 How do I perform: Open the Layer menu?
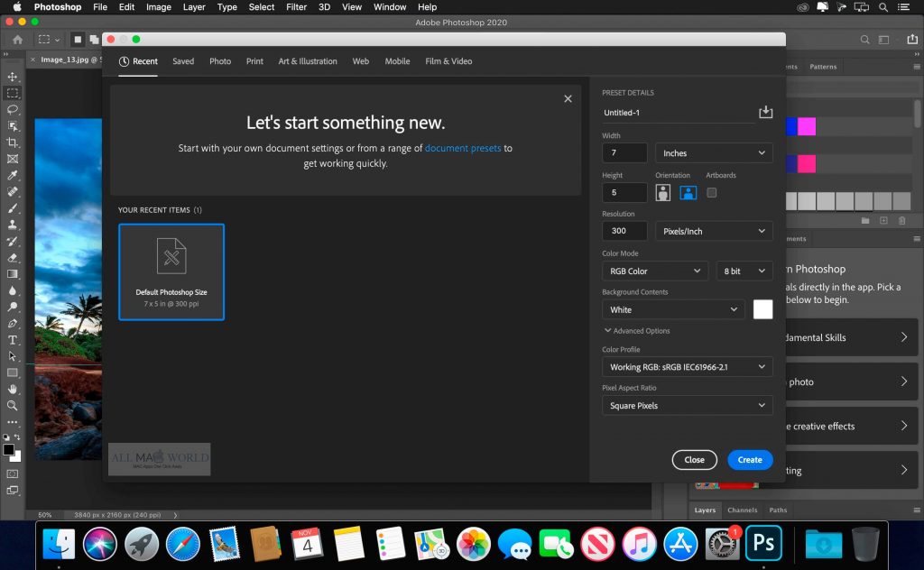point(194,7)
